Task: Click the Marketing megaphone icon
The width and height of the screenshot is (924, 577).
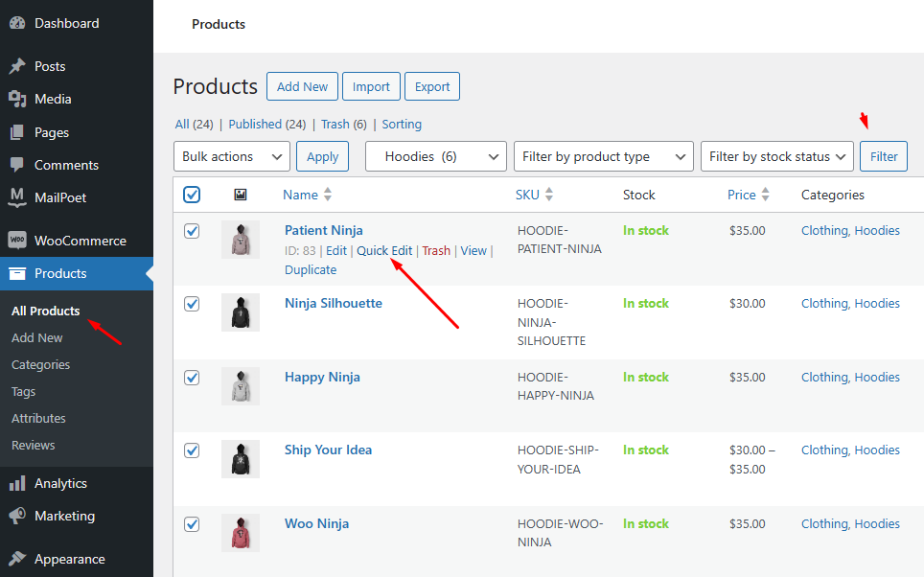Action: [17, 516]
